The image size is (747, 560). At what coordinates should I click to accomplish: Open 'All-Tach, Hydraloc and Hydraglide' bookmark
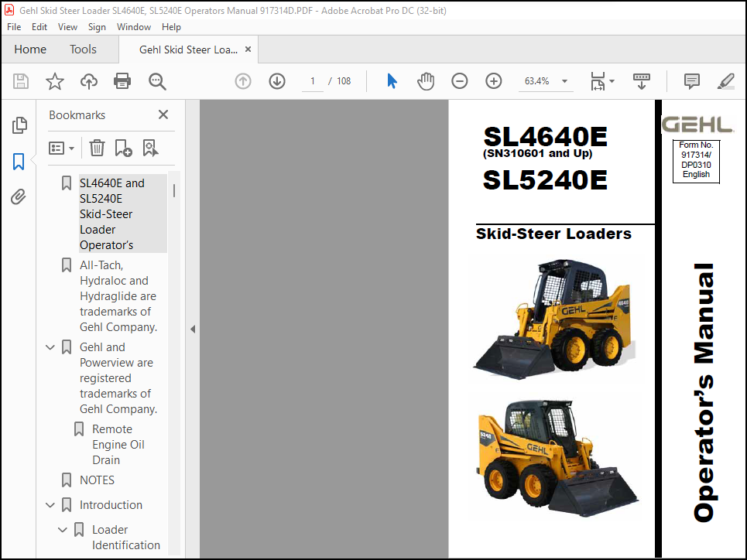118,295
